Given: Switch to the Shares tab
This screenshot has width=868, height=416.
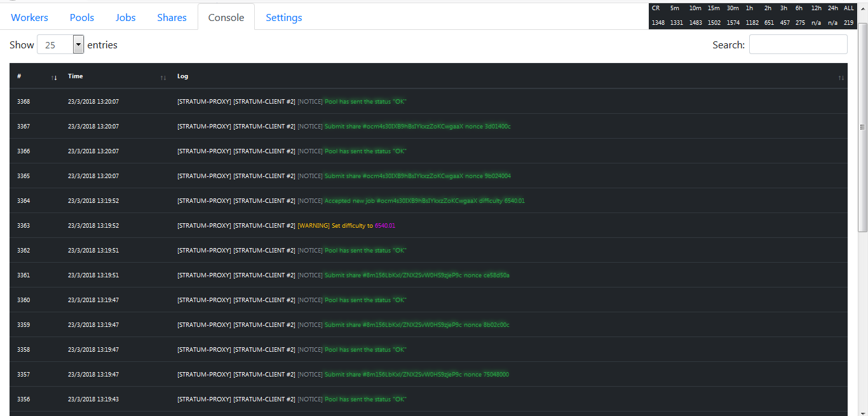Looking at the screenshot, I should (172, 17).
